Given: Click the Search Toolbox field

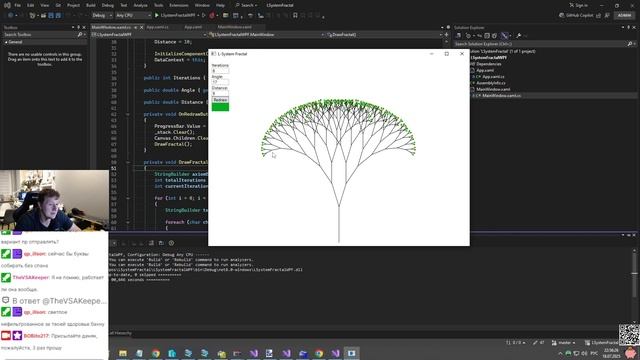Looking at the screenshot, I should click(43, 35).
